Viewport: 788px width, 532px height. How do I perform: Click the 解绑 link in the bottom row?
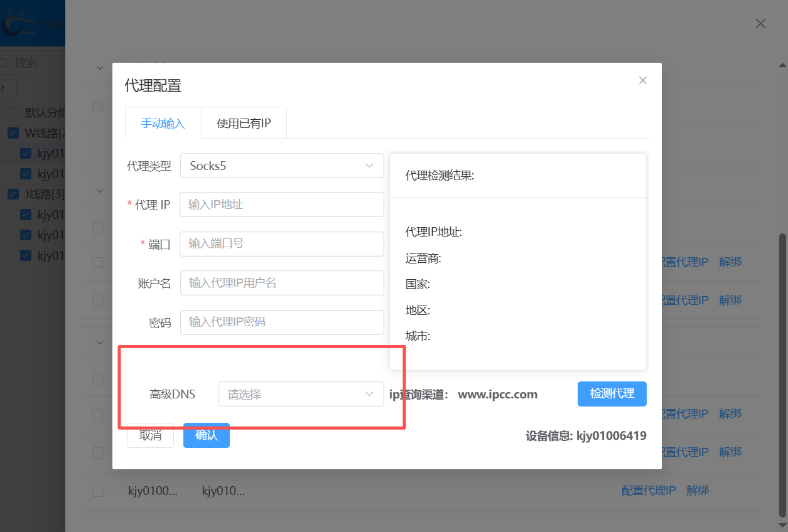pos(698,490)
